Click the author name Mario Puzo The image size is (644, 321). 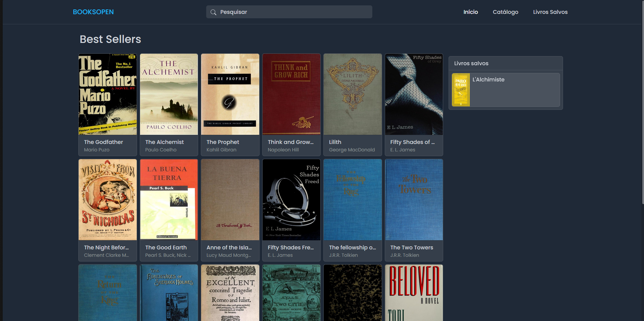[x=97, y=150]
